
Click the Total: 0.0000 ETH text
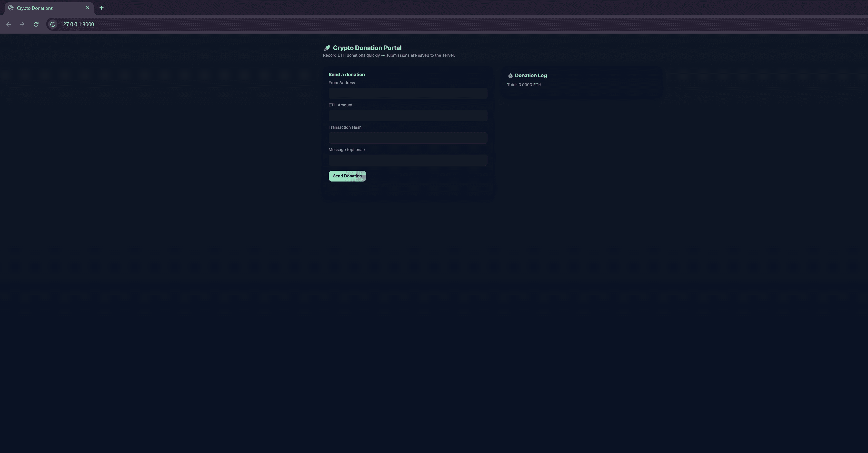[x=524, y=85]
